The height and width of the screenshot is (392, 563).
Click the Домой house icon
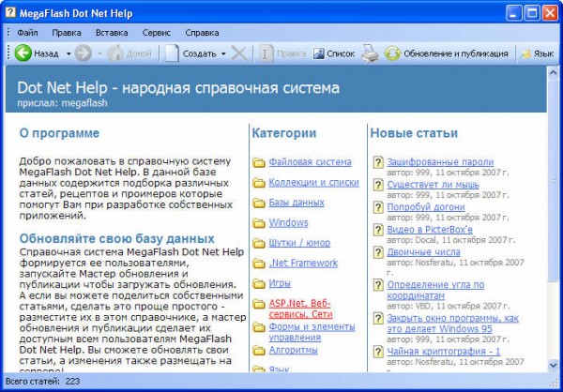[x=115, y=53]
